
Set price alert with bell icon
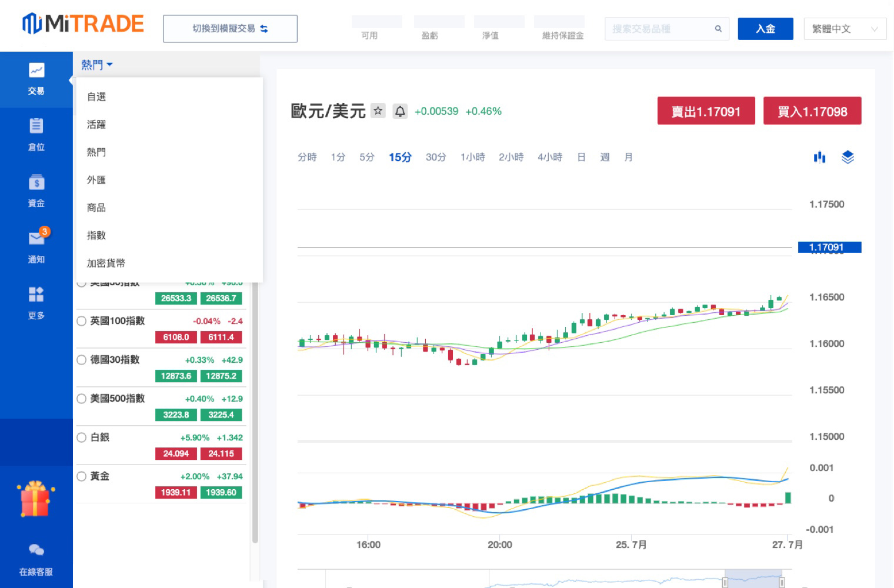click(400, 111)
